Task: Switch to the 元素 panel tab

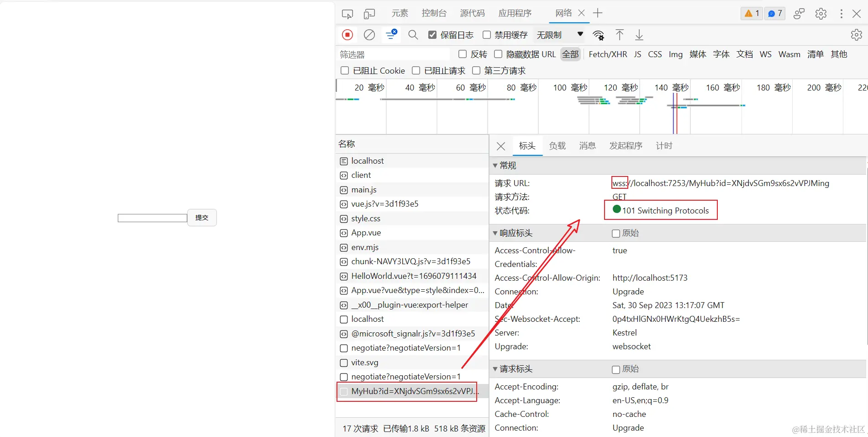Action: 400,13
